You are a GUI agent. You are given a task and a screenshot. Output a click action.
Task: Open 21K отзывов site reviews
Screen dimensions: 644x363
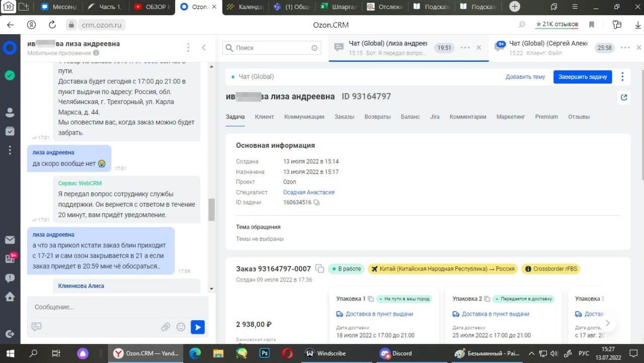pos(557,25)
